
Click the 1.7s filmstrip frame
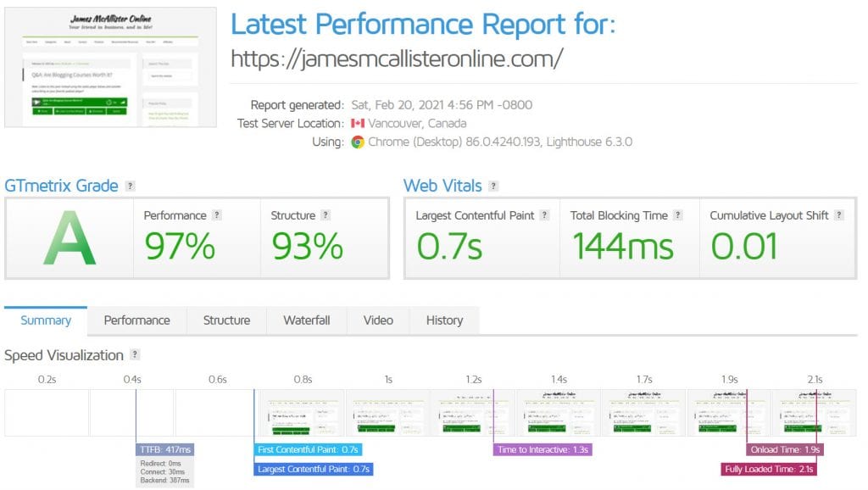(x=644, y=413)
